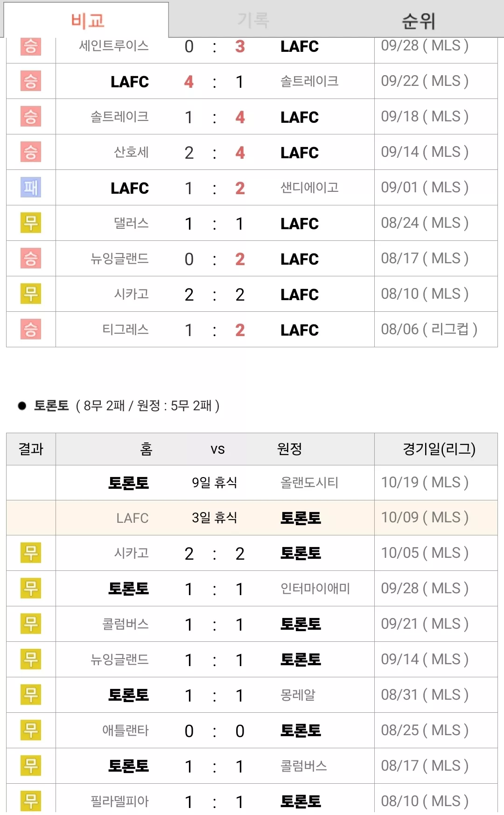Open the 순위 tab
The image size is (504, 815).
point(419,20)
